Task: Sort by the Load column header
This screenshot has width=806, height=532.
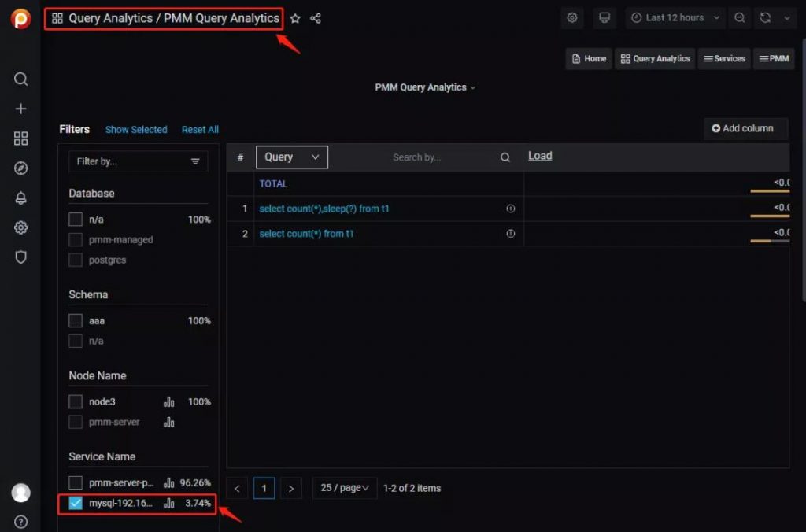Action: coord(540,156)
